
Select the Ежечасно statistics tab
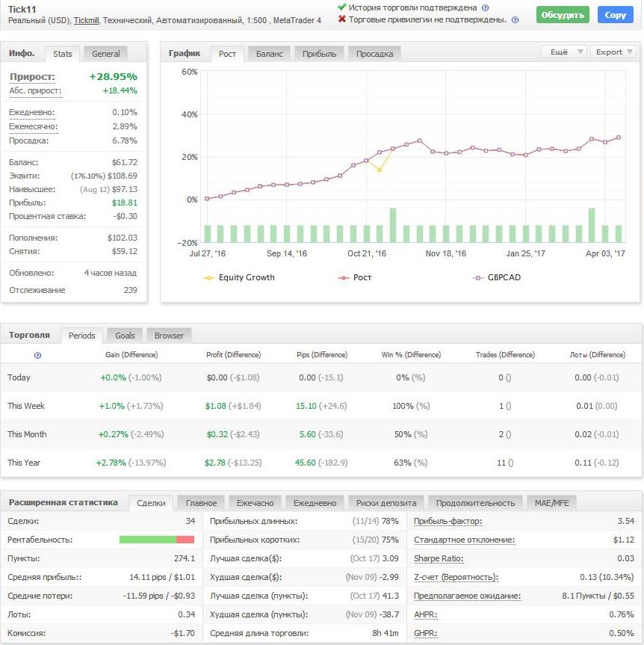(x=255, y=503)
